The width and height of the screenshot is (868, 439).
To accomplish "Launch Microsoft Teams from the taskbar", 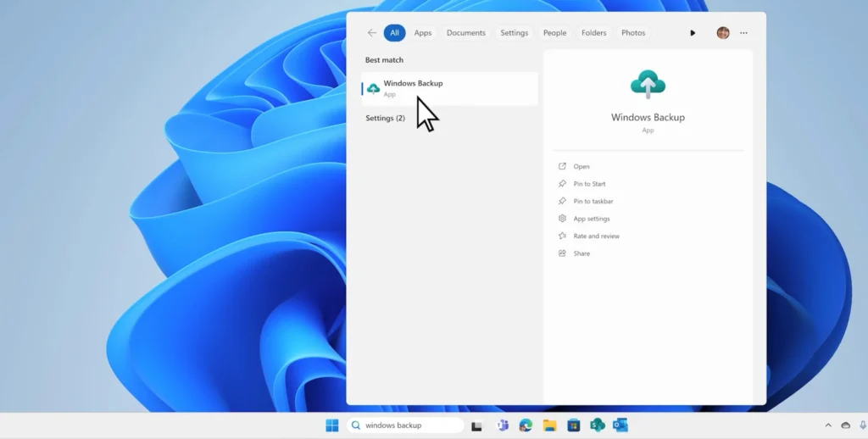I will [503, 425].
